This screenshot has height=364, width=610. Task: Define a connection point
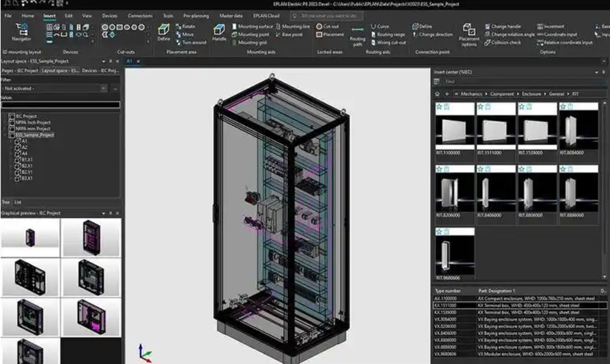(422, 27)
